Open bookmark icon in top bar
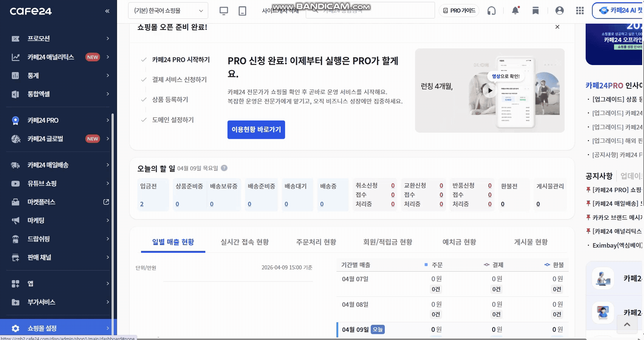The width and height of the screenshot is (644, 340). pos(535,11)
